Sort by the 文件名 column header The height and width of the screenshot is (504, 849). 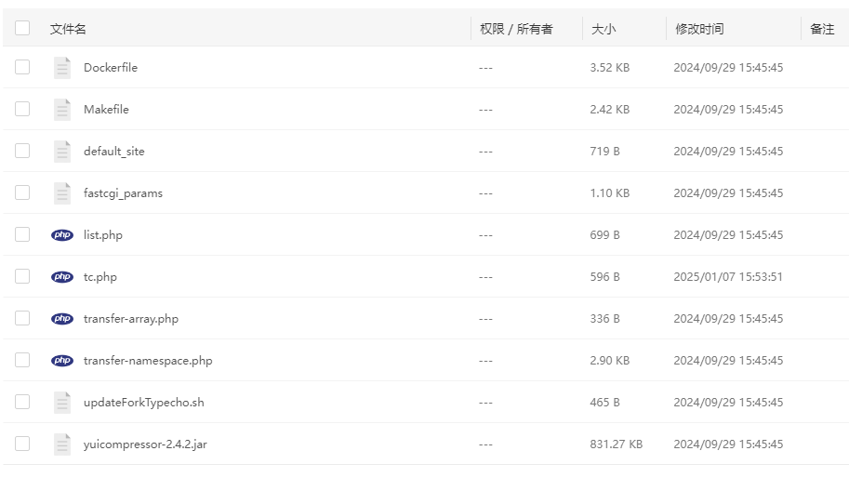[68, 29]
